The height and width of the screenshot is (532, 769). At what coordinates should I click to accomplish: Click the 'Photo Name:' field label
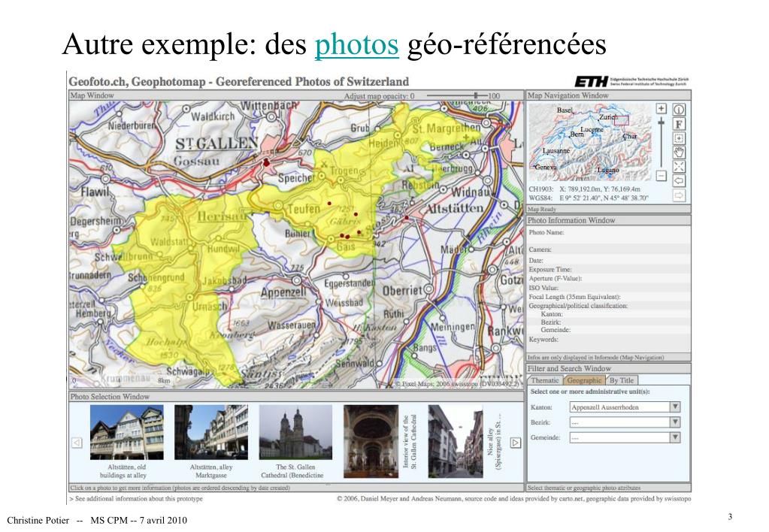tap(546, 232)
